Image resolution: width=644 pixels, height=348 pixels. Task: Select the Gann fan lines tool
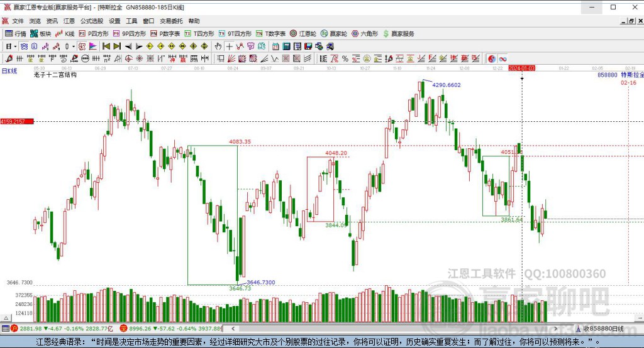231,58
